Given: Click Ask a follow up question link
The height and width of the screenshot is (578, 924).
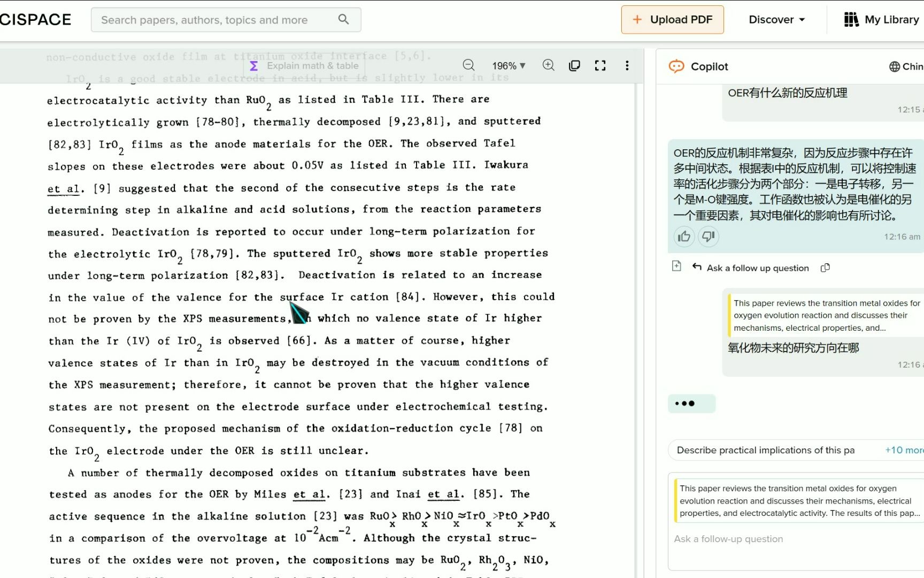Looking at the screenshot, I should (750, 268).
